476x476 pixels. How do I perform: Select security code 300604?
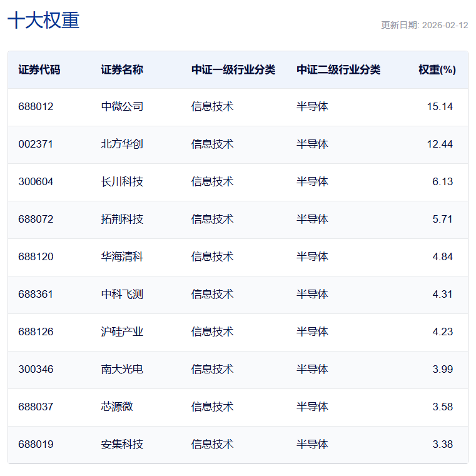pos(36,181)
